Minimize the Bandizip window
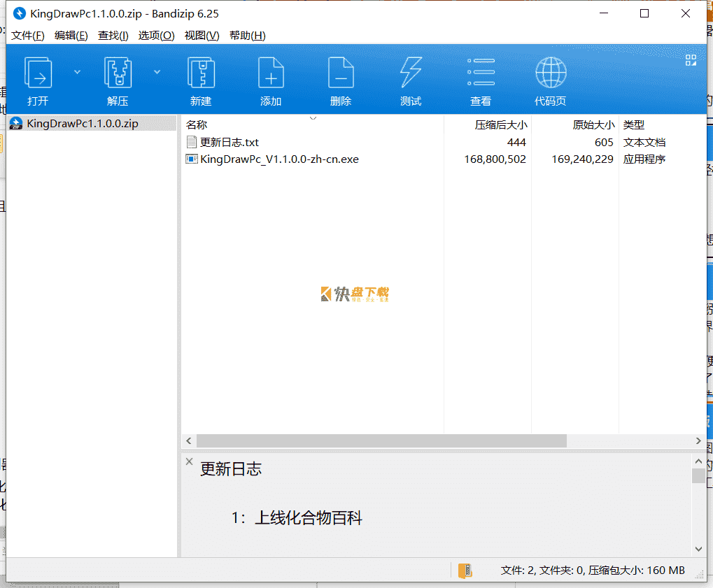The width and height of the screenshot is (713, 588). (604, 13)
